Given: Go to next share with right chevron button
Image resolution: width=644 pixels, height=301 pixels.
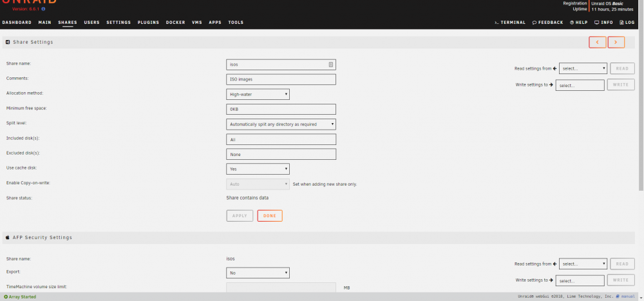Looking at the screenshot, I should coord(616,43).
